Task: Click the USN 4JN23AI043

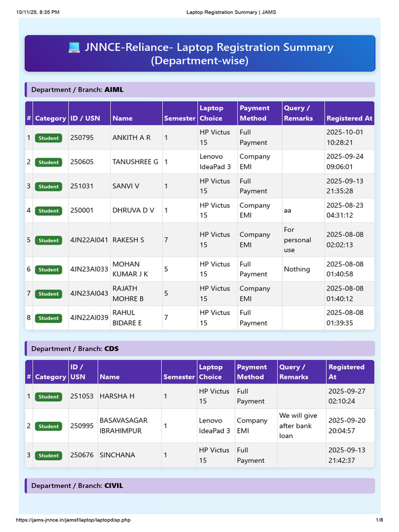Action: (x=89, y=293)
